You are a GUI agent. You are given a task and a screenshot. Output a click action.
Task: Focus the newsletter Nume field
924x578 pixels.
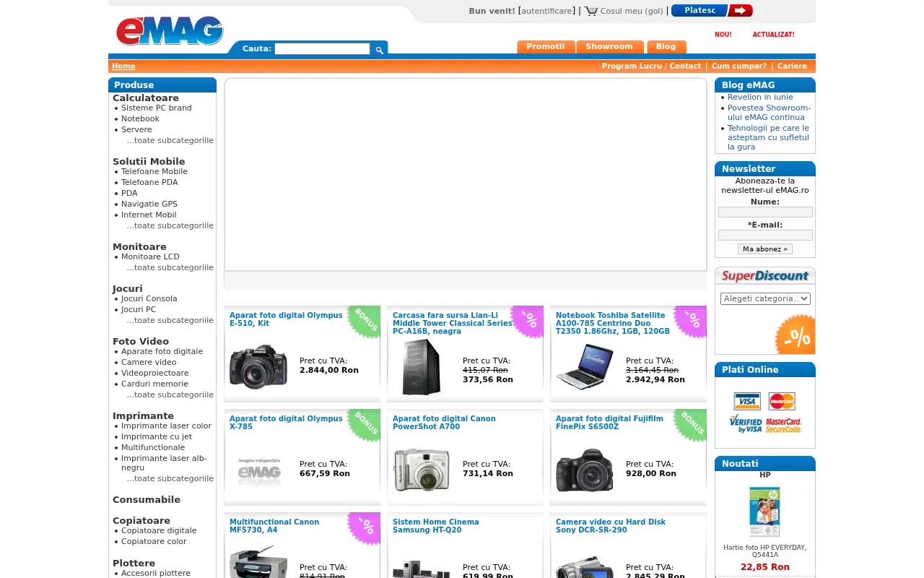765,212
